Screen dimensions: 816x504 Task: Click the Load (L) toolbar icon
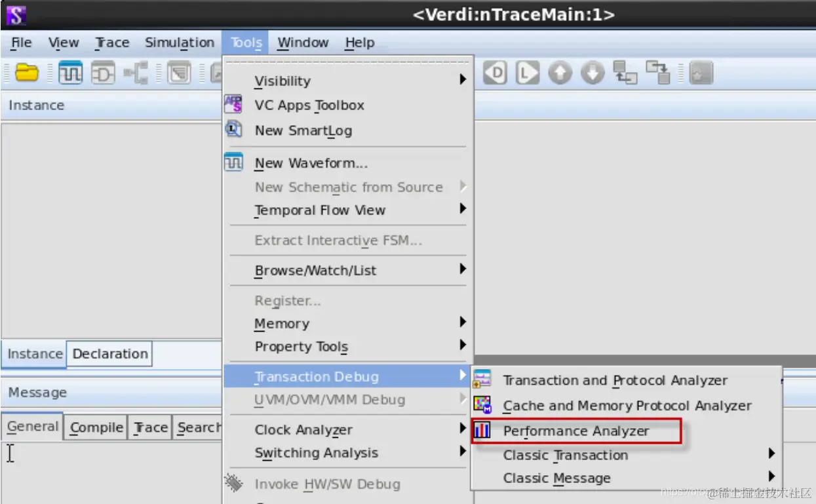528,73
